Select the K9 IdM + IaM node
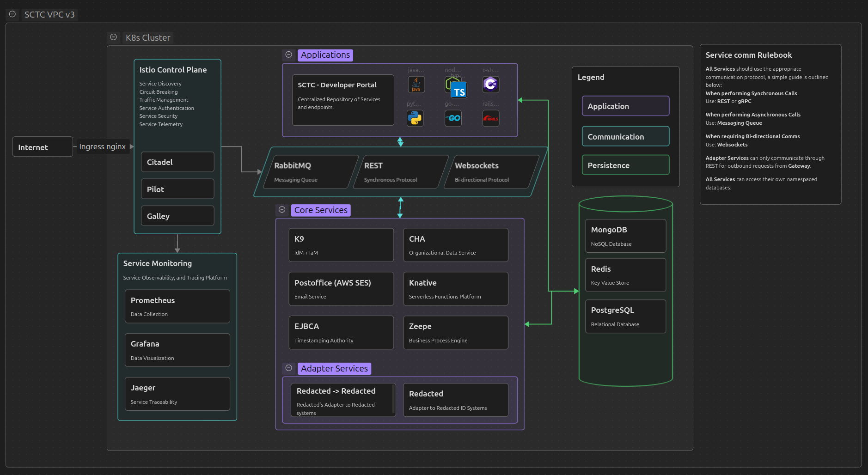Viewport: 868px width, 475px height. (x=341, y=245)
